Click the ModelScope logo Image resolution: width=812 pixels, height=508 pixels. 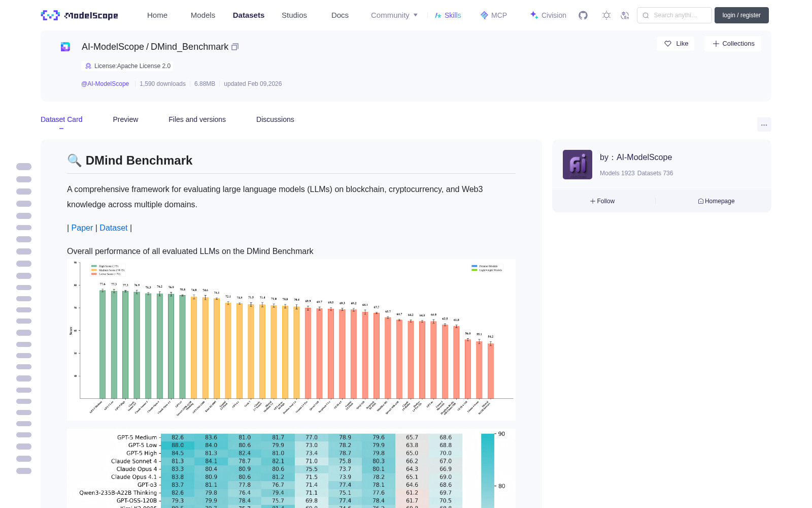coord(80,15)
